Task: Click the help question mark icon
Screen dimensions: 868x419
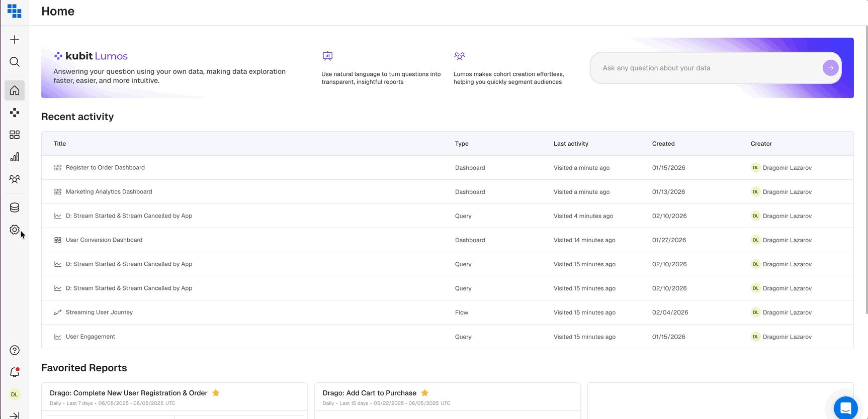Action: click(15, 350)
